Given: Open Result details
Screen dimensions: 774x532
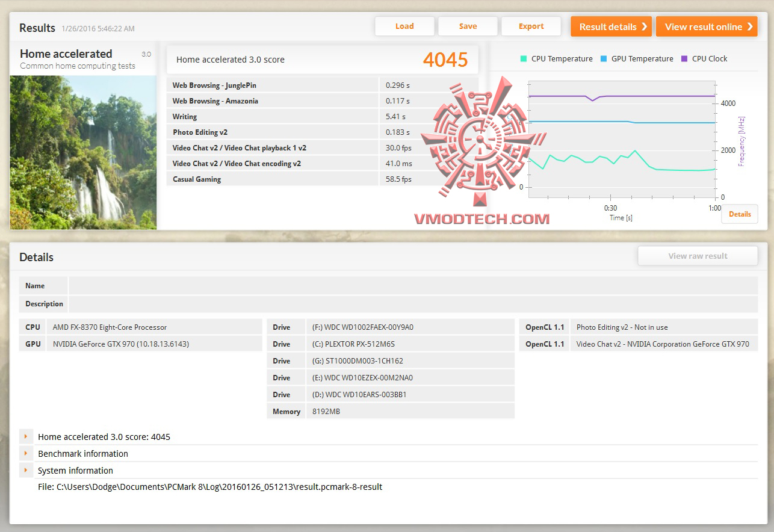Looking at the screenshot, I should [611, 26].
